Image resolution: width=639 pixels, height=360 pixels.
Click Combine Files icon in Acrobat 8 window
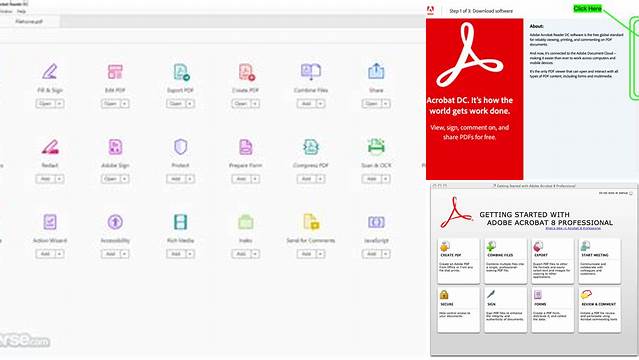pos(491,246)
